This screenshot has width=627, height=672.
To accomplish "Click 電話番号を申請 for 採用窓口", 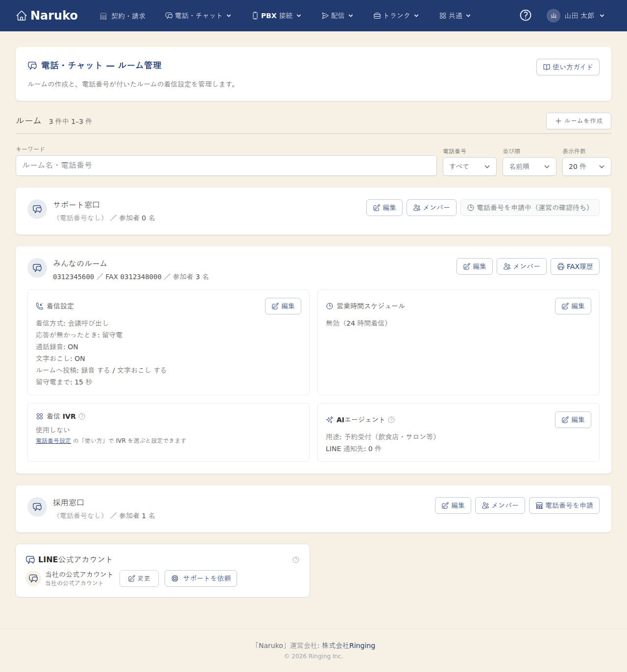I will pyautogui.click(x=564, y=505).
